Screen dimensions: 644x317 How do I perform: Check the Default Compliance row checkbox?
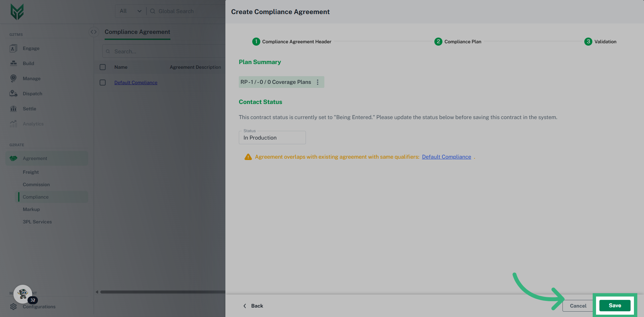click(x=103, y=82)
